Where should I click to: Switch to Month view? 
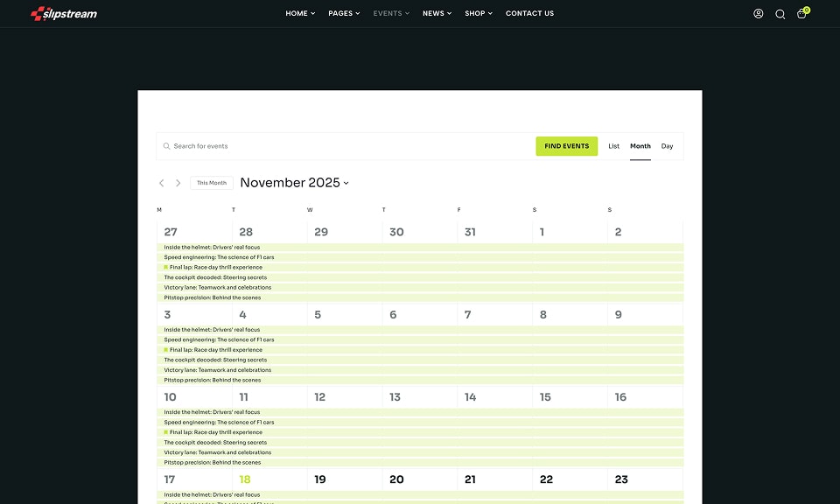pyautogui.click(x=640, y=146)
